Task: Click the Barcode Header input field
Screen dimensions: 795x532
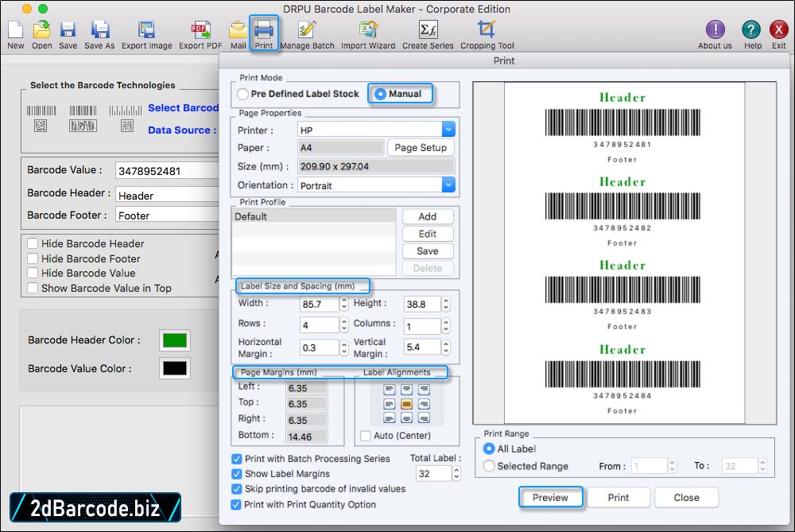Action: pos(167,196)
